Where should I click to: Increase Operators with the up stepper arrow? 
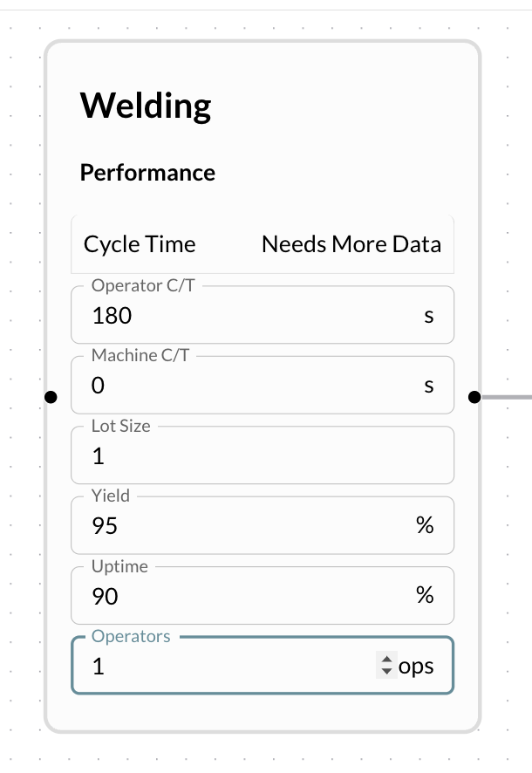click(x=387, y=660)
